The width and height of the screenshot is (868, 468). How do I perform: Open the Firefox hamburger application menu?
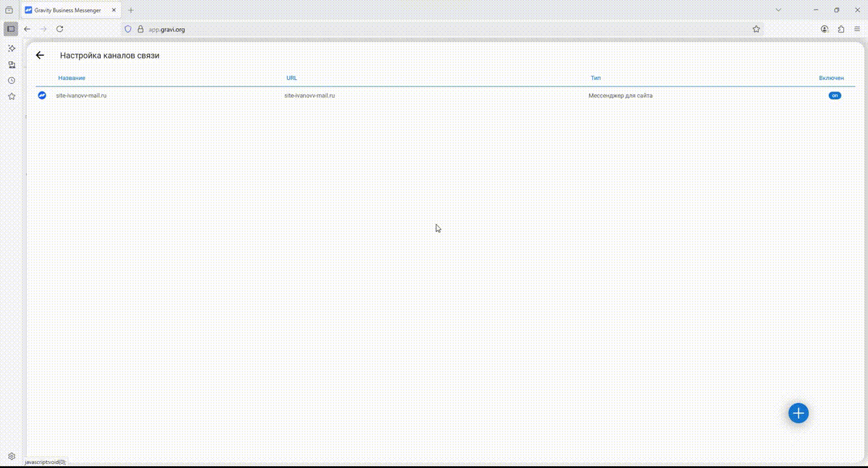tap(857, 29)
